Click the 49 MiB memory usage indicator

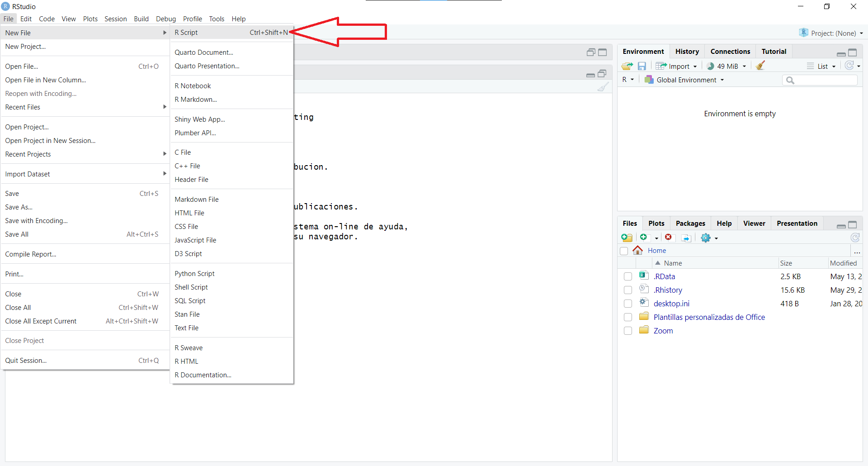[726, 66]
